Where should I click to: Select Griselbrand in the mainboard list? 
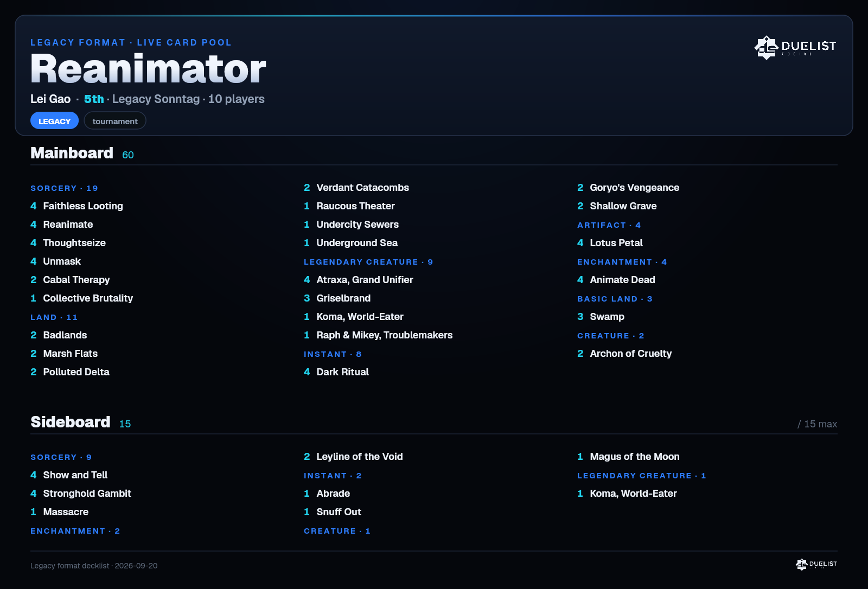(x=337, y=298)
